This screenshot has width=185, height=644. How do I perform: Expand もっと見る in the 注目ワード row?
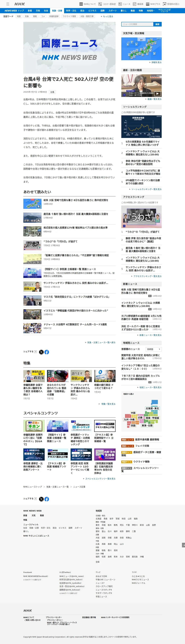pos(107,17)
